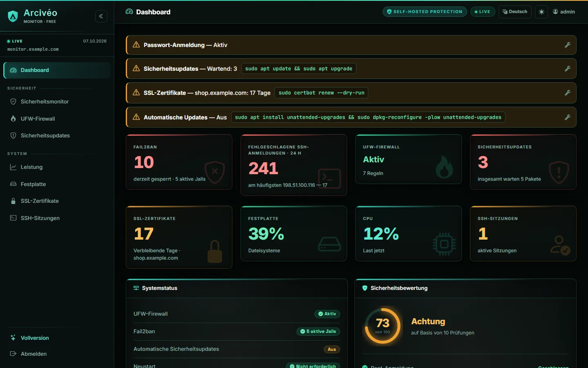Click the monitor.example.com hostname

coord(33,49)
